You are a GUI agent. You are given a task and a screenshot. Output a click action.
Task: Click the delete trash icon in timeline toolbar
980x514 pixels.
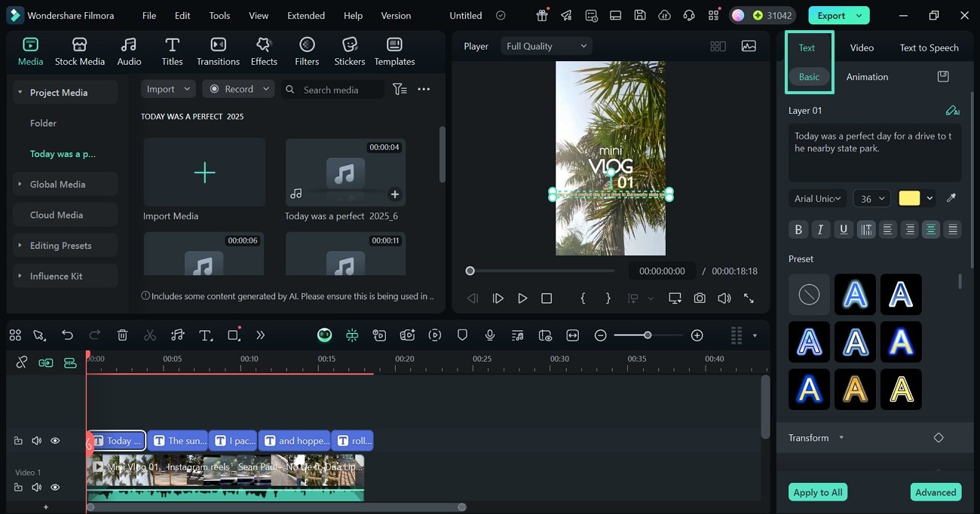[x=123, y=335]
